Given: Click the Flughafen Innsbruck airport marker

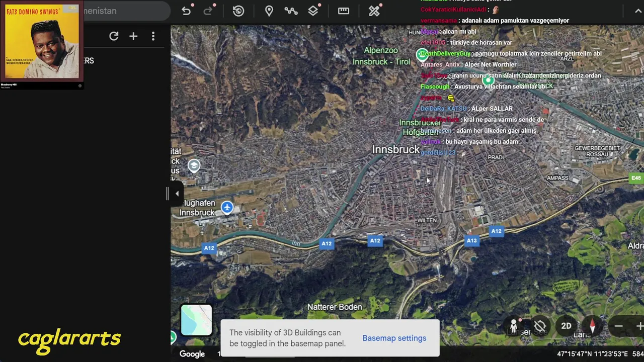Looking at the screenshot, I should tap(227, 208).
